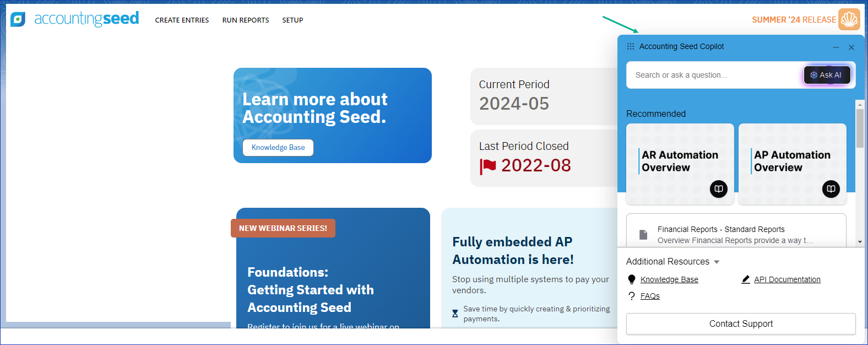
Task: Click the Contact Support button
Action: tap(741, 324)
